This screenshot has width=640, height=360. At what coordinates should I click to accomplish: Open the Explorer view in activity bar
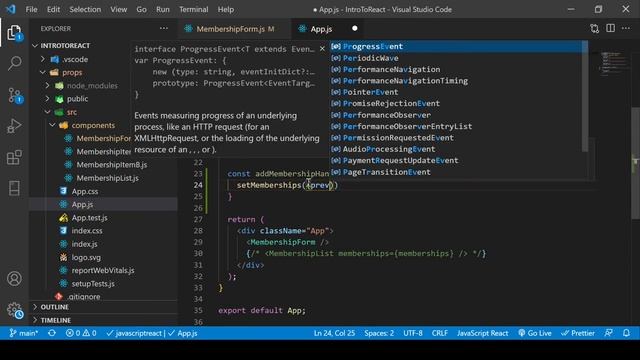14,33
